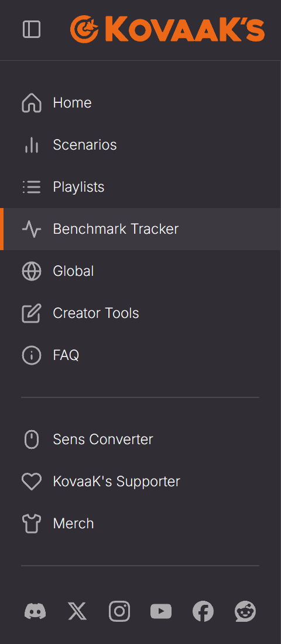Open the Reddit icon link
The height and width of the screenshot is (644, 281).
click(245, 611)
